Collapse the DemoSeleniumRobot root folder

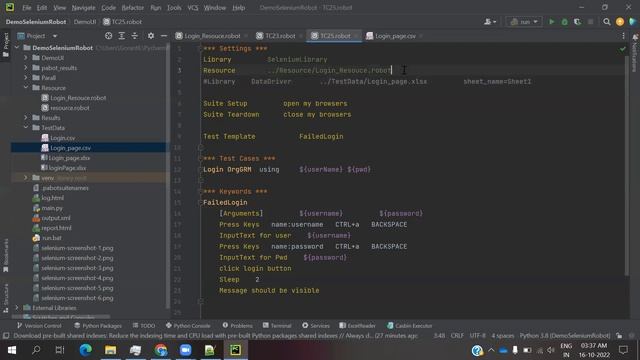click(17, 48)
